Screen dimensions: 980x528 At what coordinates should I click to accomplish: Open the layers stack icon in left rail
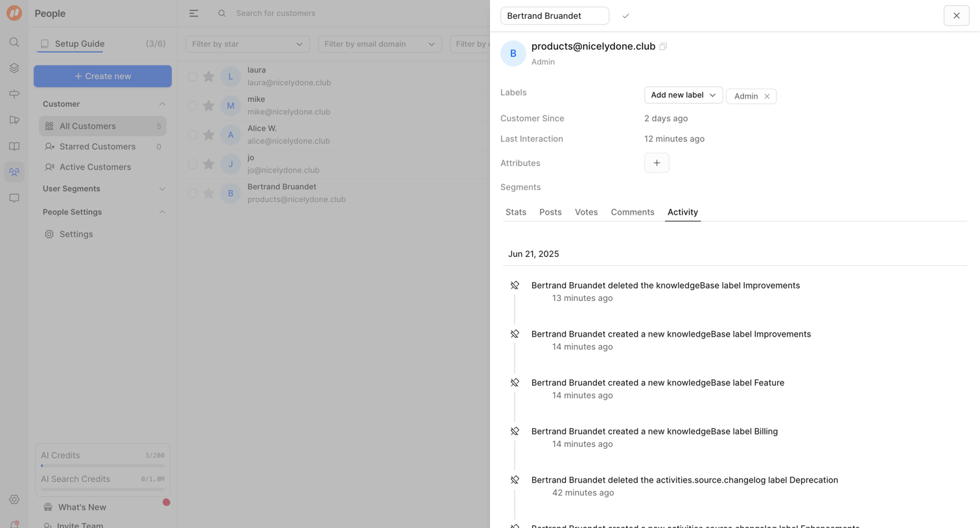tap(14, 68)
